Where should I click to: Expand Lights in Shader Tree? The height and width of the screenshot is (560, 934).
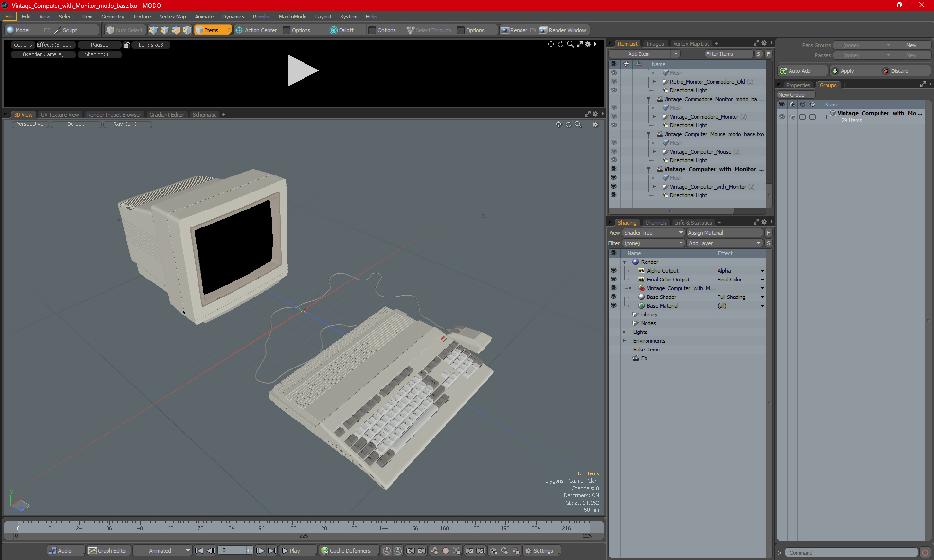coord(625,332)
